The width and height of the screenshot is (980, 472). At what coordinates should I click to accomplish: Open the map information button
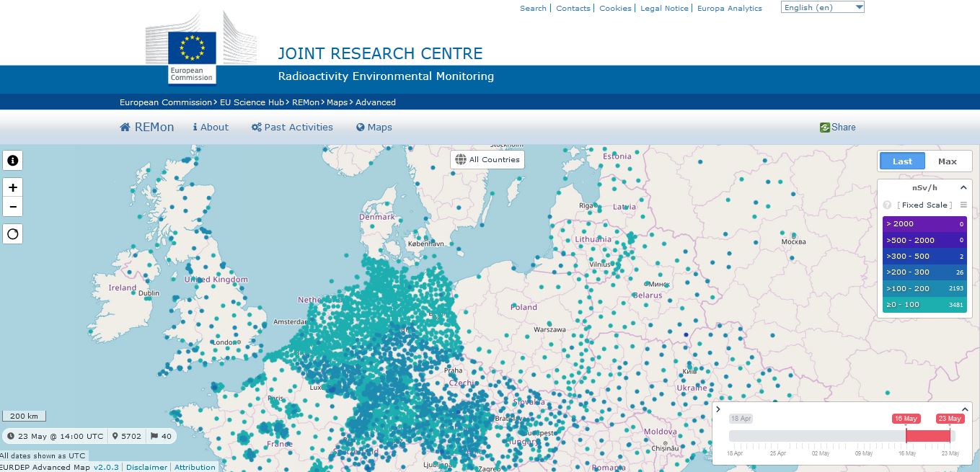point(13,161)
